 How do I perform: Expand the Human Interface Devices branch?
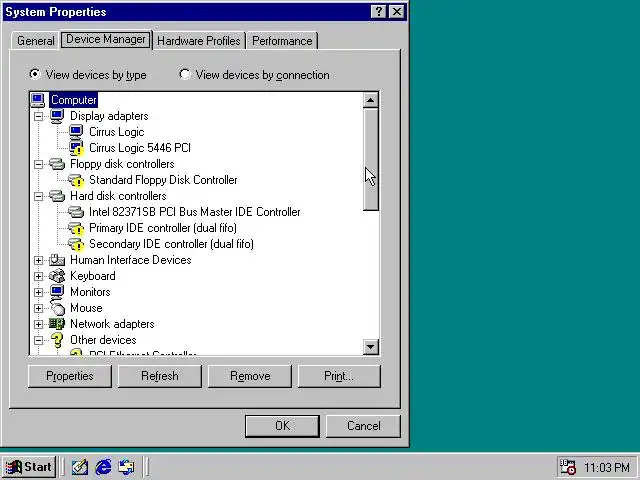pos(38,260)
